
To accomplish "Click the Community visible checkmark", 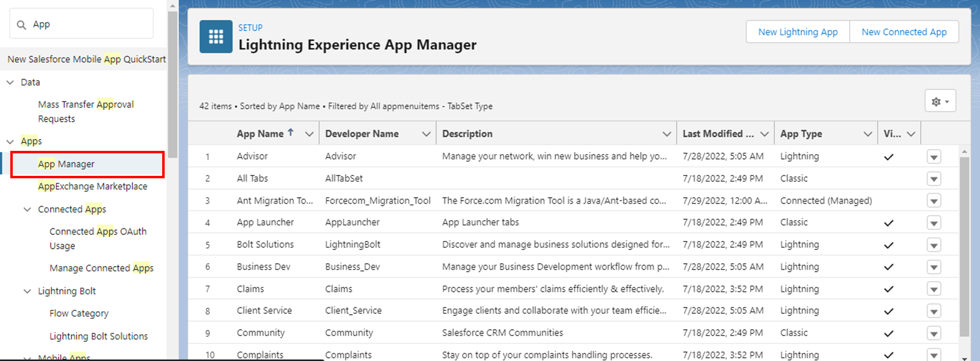I will 888,333.
